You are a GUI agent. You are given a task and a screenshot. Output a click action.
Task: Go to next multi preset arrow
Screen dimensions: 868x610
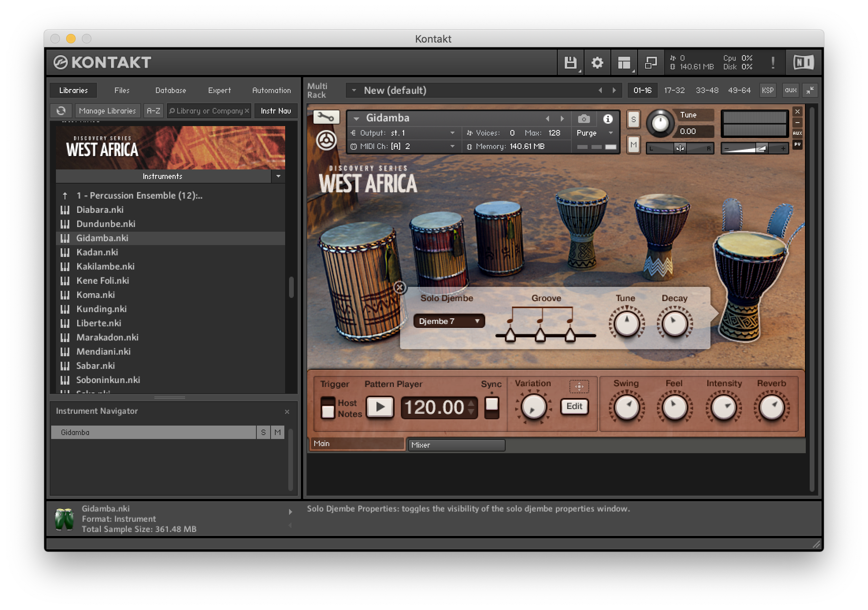point(614,90)
